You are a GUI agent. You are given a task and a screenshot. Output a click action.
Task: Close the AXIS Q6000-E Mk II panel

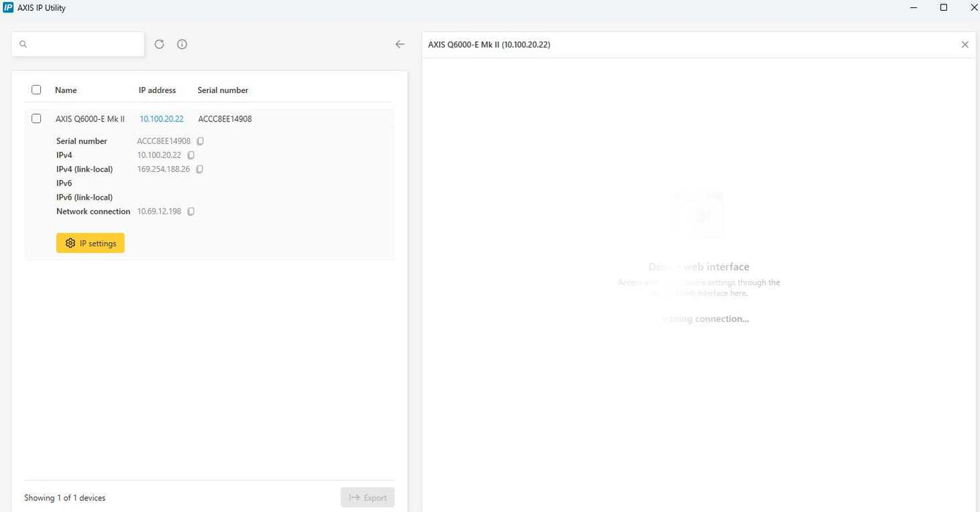point(965,45)
